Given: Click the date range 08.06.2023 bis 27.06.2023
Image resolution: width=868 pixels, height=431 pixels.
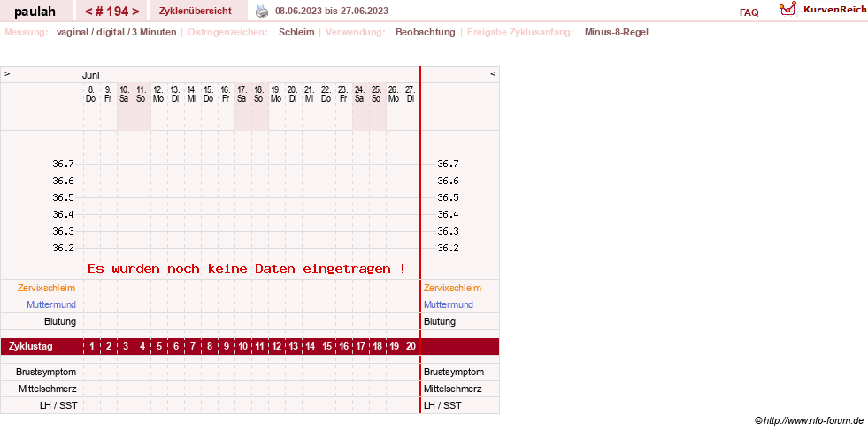Looking at the screenshot, I should pyautogui.click(x=332, y=11).
